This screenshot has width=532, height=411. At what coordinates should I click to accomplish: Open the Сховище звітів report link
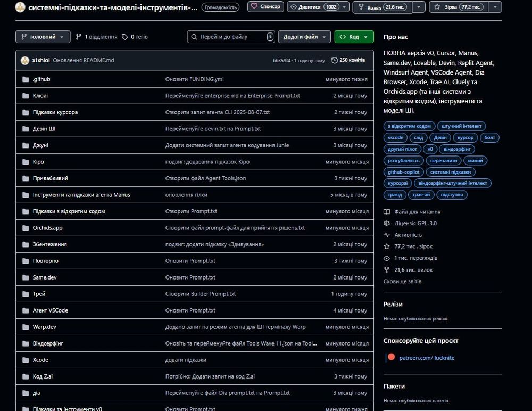pyautogui.click(x=402, y=281)
